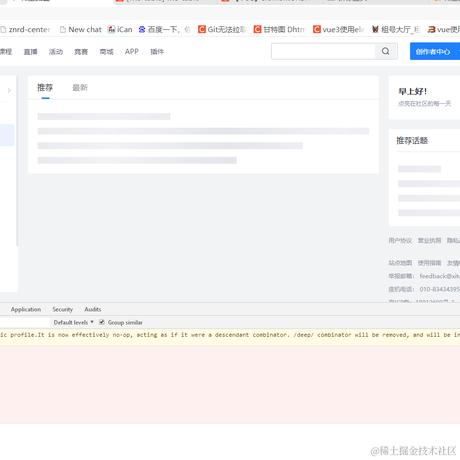Open the 组号大厅 bookmark

pos(396,30)
